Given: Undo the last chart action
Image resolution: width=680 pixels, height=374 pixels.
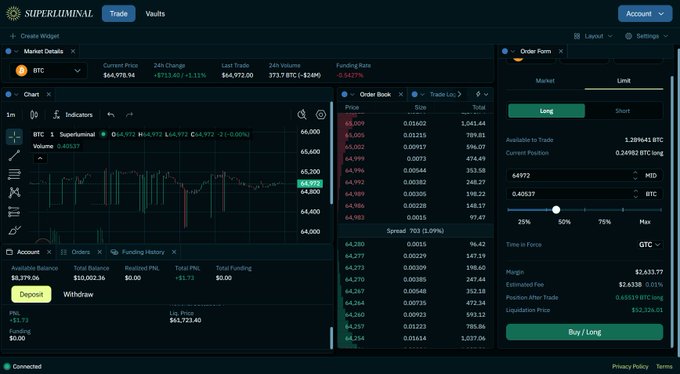Looking at the screenshot, I should pos(111,115).
